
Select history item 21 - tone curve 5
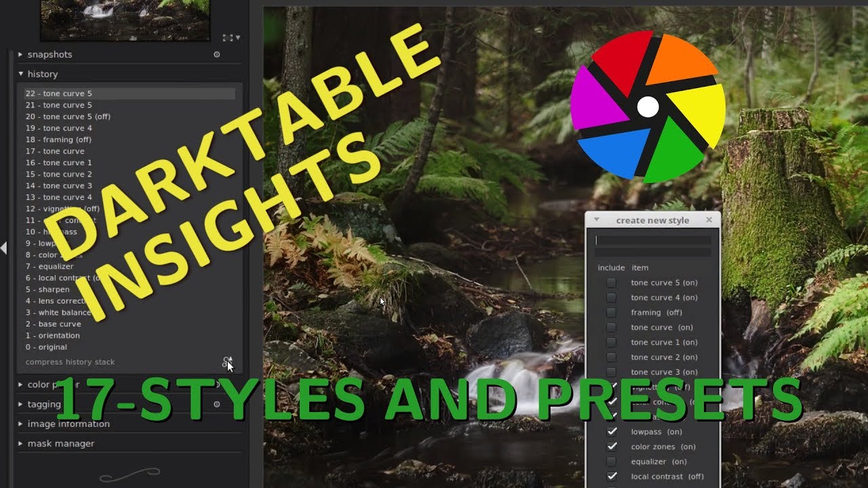pos(130,105)
